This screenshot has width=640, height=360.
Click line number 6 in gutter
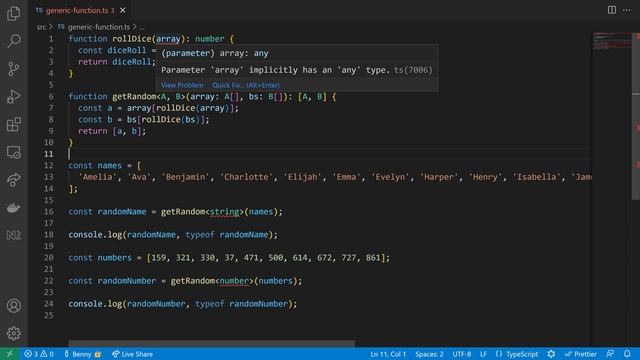51,97
